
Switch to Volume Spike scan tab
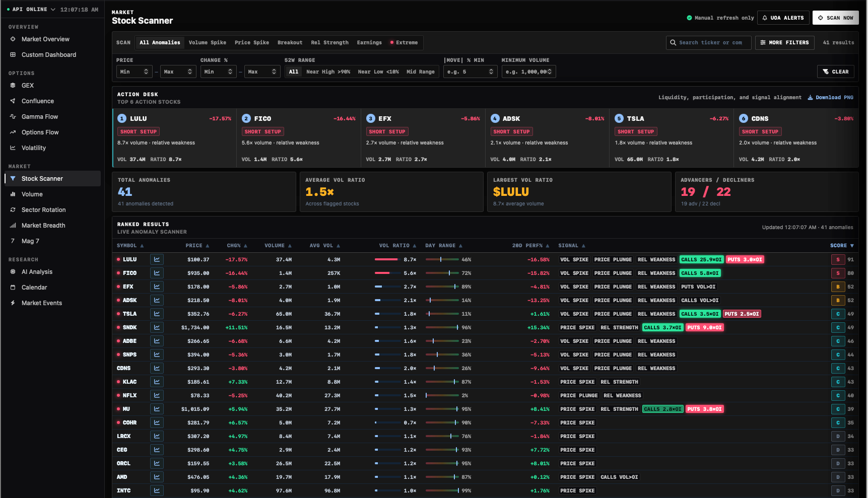coord(208,43)
